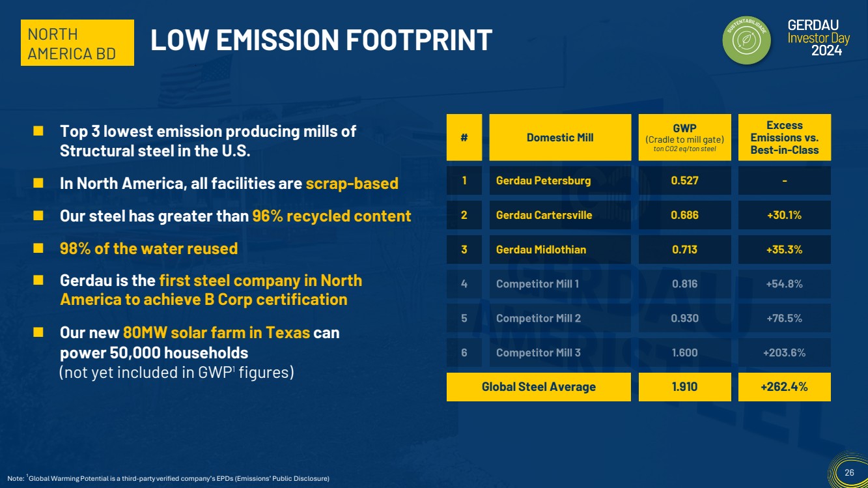The height and width of the screenshot is (488, 868).
Task: Select the 'Competitor Mill 2' cell
Action: (560, 319)
